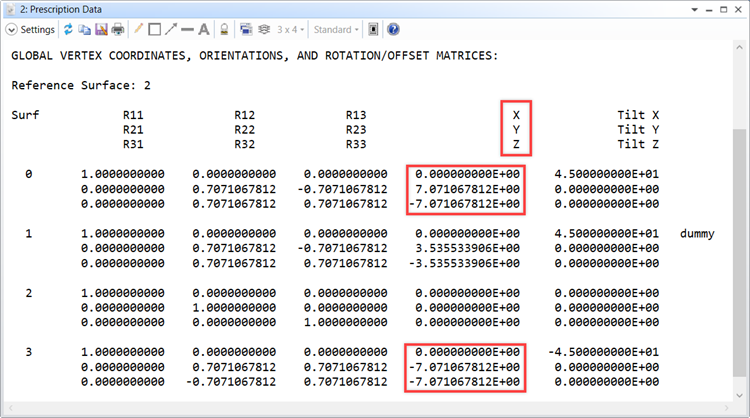The image size is (750, 418).
Task: Expand the Settings chevron
Action: click(11, 30)
